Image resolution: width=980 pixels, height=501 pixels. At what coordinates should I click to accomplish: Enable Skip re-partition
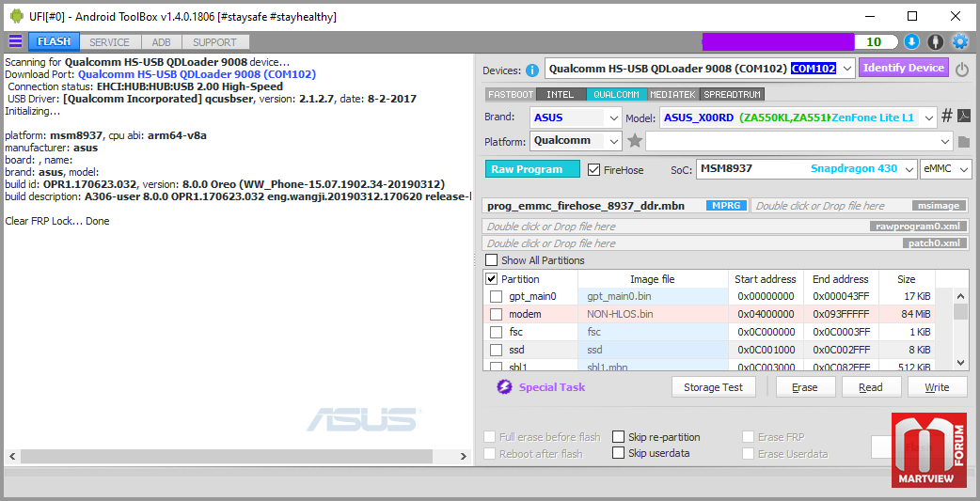point(618,437)
